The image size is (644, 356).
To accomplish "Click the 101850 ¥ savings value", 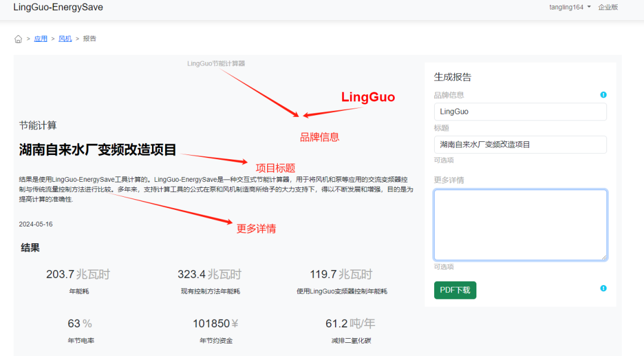I will click(216, 324).
